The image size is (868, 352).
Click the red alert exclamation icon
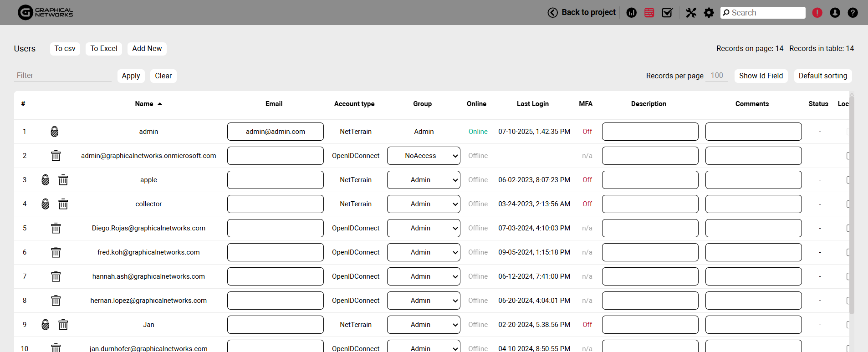(817, 13)
